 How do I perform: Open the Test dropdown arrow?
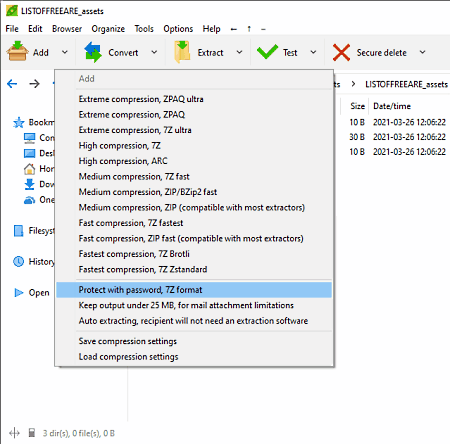[313, 52]
